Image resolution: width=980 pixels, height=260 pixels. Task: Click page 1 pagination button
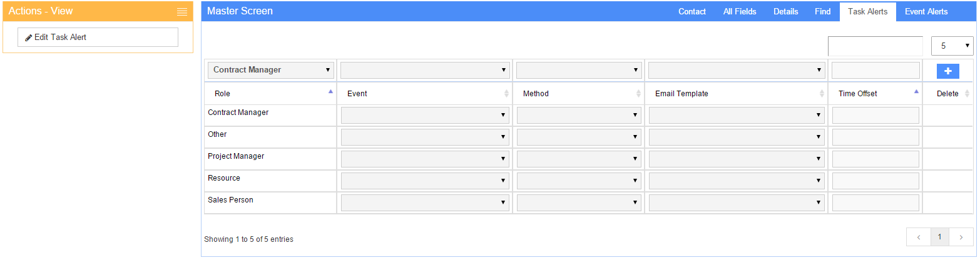(x=939, y=237)
